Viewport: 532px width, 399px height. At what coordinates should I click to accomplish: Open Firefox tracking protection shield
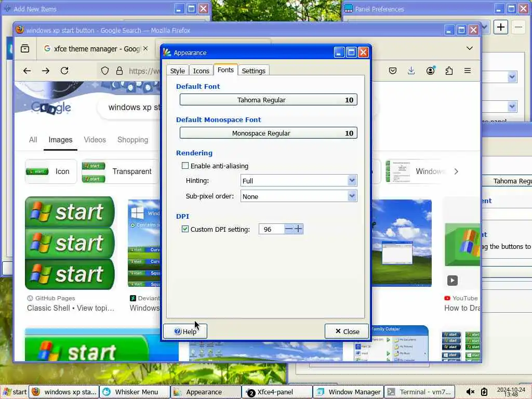tap(105, 71)
